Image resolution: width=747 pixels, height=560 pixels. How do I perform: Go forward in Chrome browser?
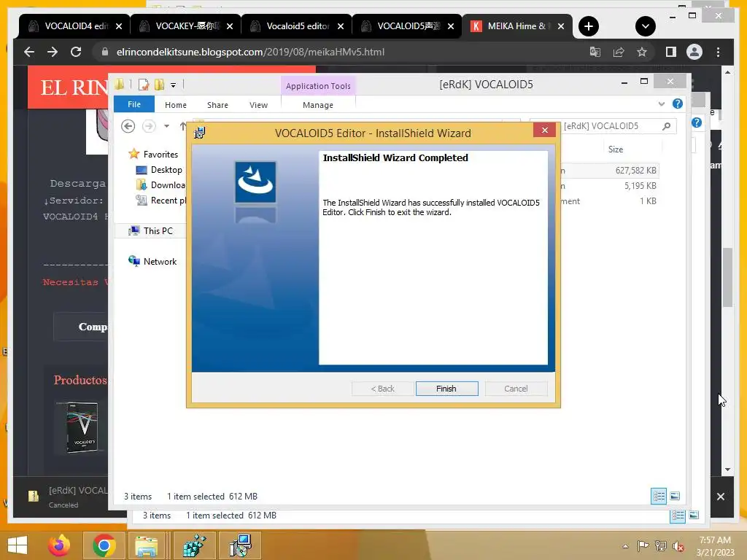pos(53,52)
